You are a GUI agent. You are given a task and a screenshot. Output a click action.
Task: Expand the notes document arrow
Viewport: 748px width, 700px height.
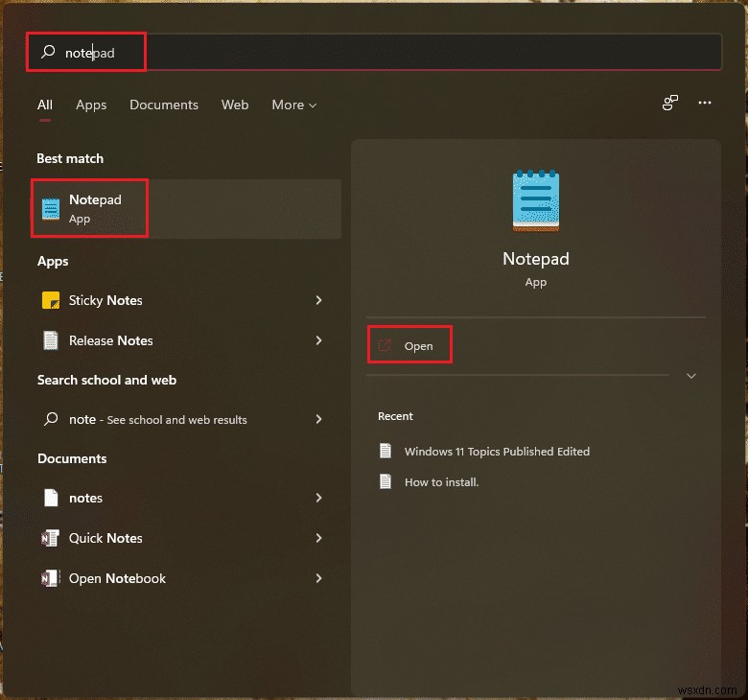point(318,498)
